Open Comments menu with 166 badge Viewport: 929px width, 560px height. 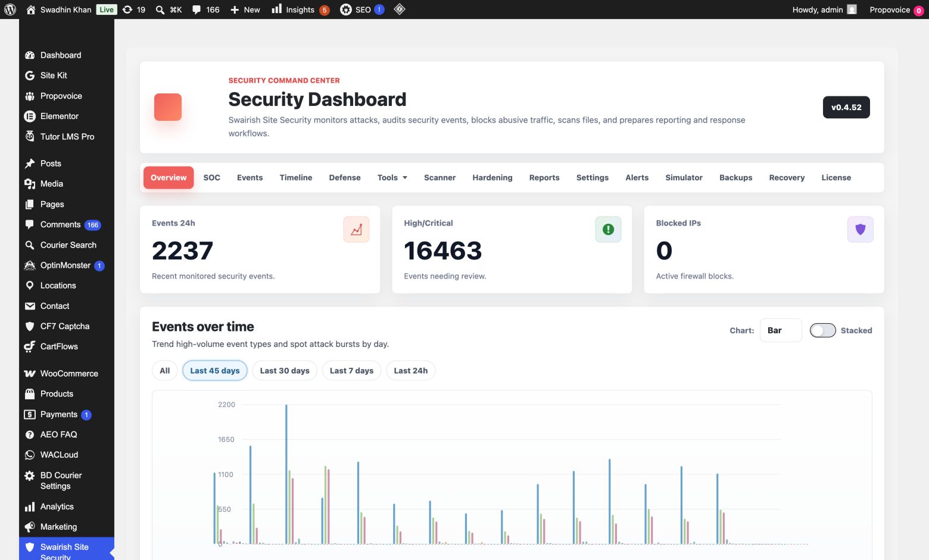tap(67, 224)
